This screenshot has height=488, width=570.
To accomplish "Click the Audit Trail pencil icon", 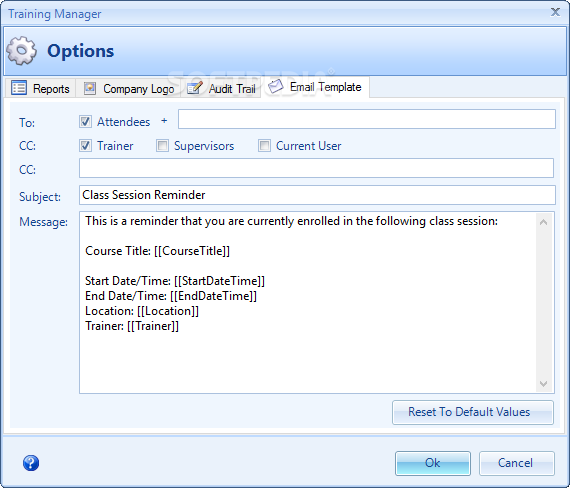I will 194,88.
